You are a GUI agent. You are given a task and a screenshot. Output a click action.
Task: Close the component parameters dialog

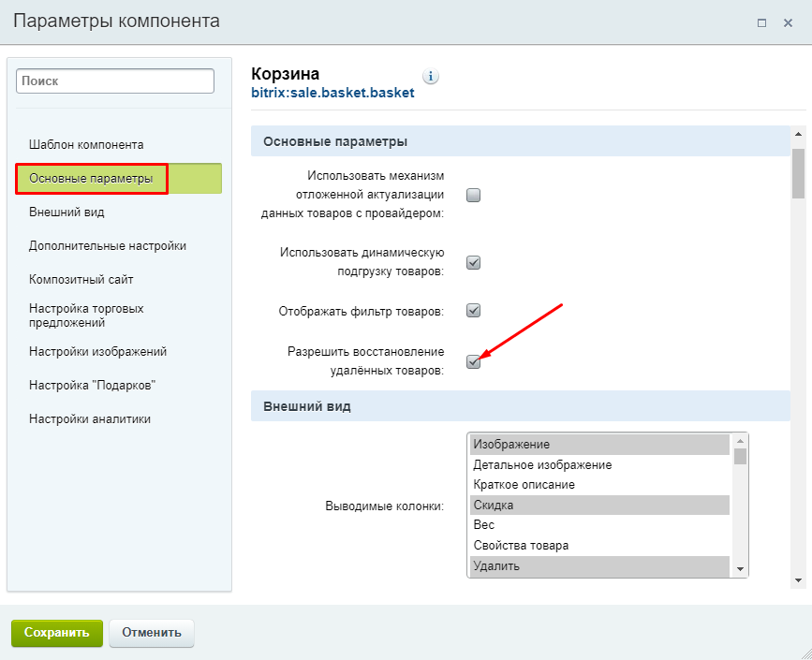(788, 22)
